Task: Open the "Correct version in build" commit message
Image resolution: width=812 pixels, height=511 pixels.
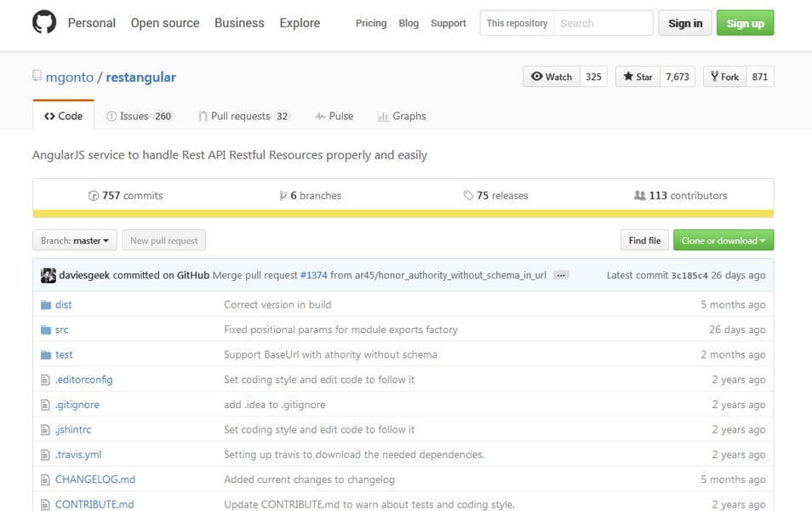Action: click(277, 305)
